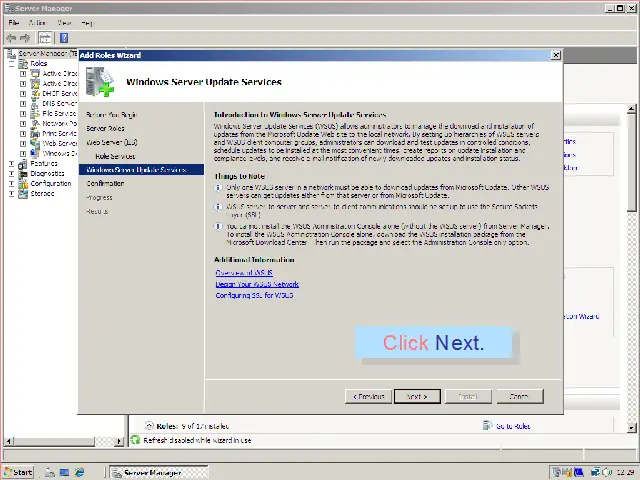Click the Web Server role icon in tree

coord(36,143)
